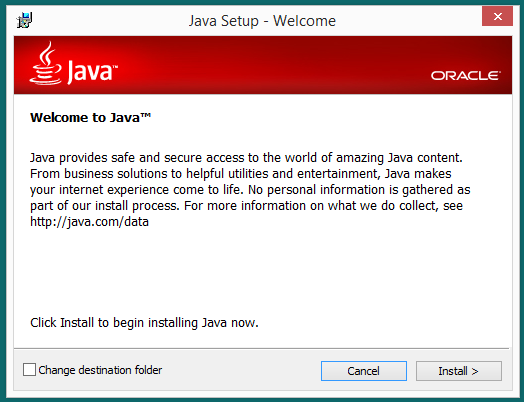Click the installer icon in the title bar
The image size is (524, 402).
24,20
